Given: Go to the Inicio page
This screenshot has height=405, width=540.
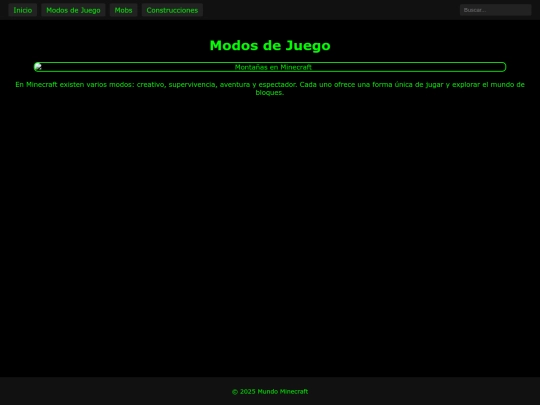Looking at the screenshot, I should tap(23, 10).
